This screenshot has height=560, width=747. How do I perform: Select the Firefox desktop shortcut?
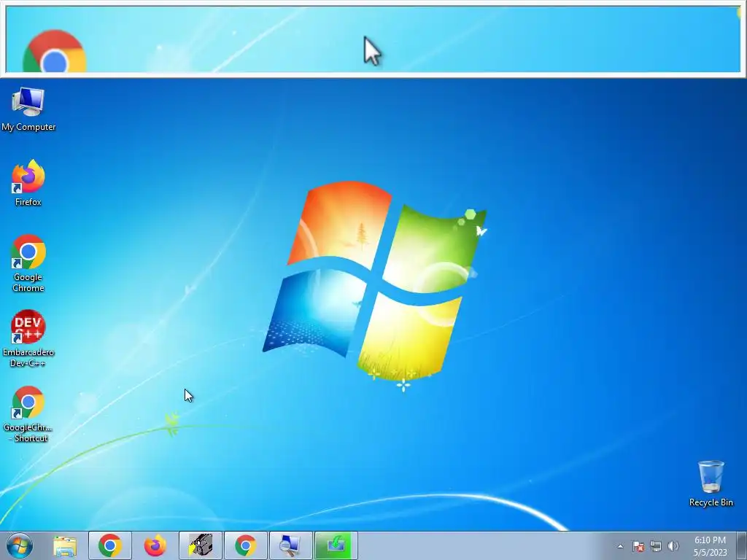coord(28,183)
